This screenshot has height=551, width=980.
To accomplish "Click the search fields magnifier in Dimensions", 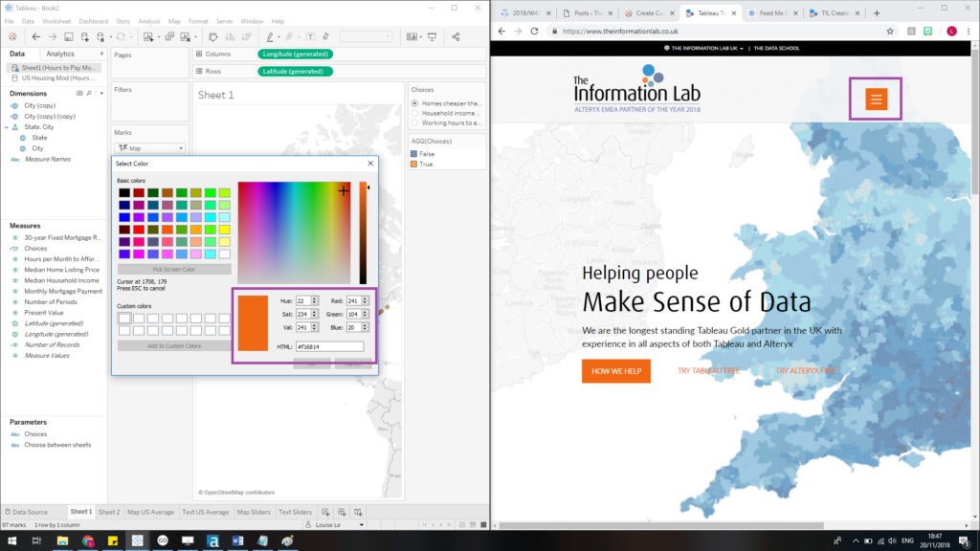I will [x=89, y=93].
